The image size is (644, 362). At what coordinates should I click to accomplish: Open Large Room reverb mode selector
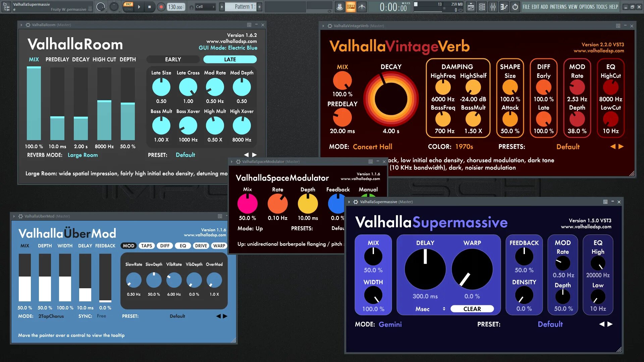pyautogui.click(x=83, y=155)
